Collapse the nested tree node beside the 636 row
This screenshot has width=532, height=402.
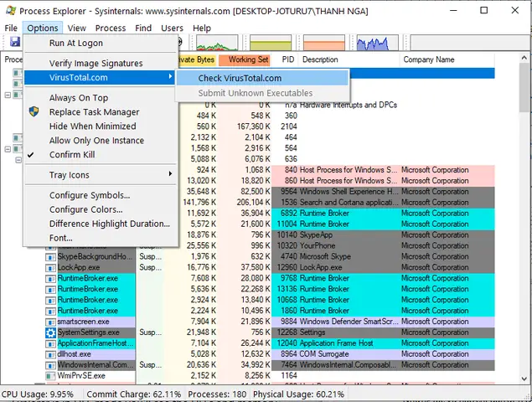pos(18,160)
